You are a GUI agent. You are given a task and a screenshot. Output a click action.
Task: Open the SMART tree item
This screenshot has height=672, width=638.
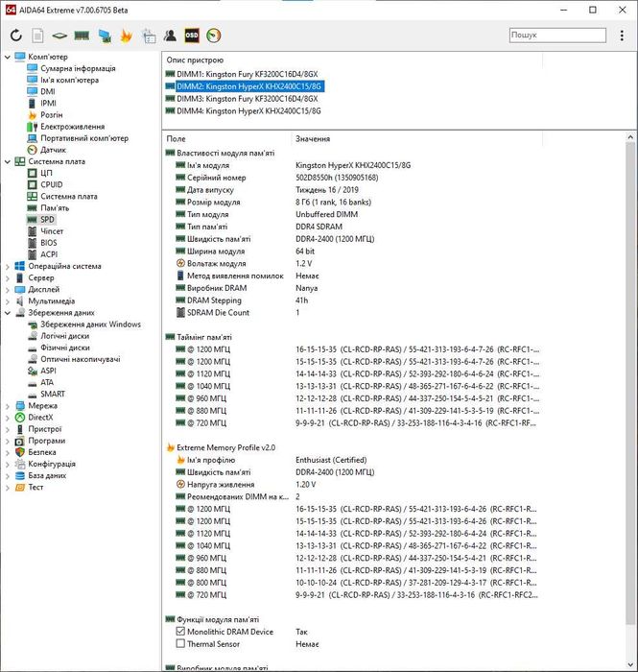tap(53, 394)
